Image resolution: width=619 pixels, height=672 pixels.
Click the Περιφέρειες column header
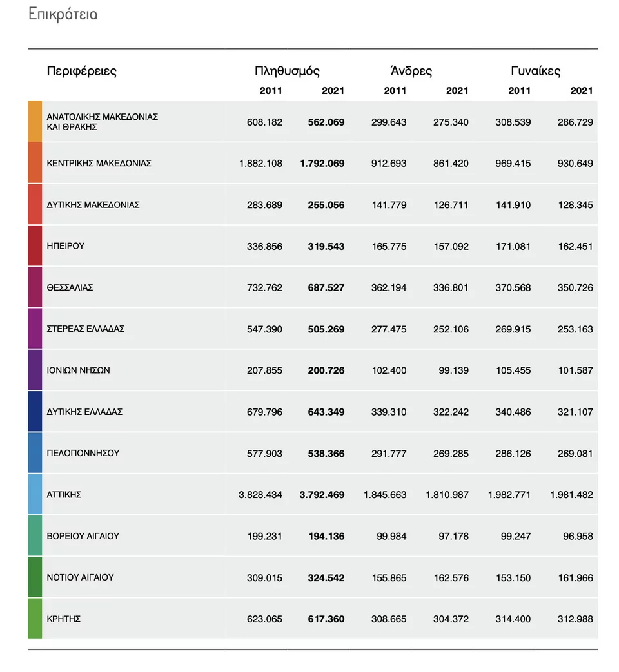pyautogui.click(x=82, y=71)
